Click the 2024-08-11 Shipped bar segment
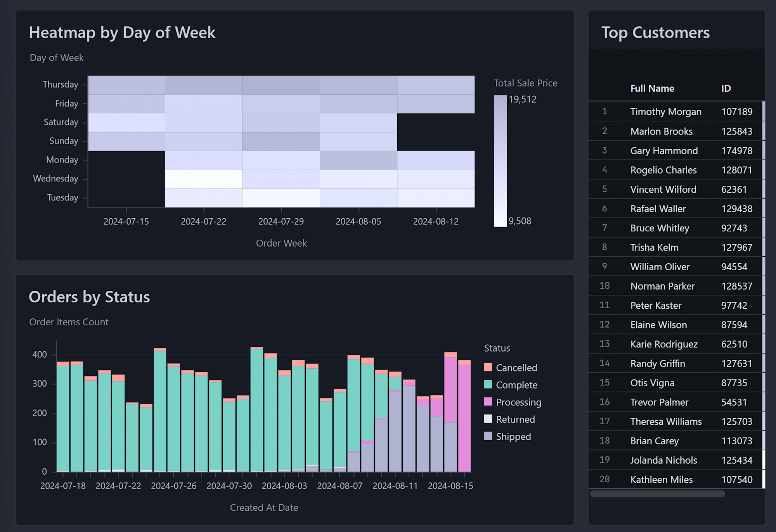The width and height of the screenshot is (776, 532). coord(395,432)
